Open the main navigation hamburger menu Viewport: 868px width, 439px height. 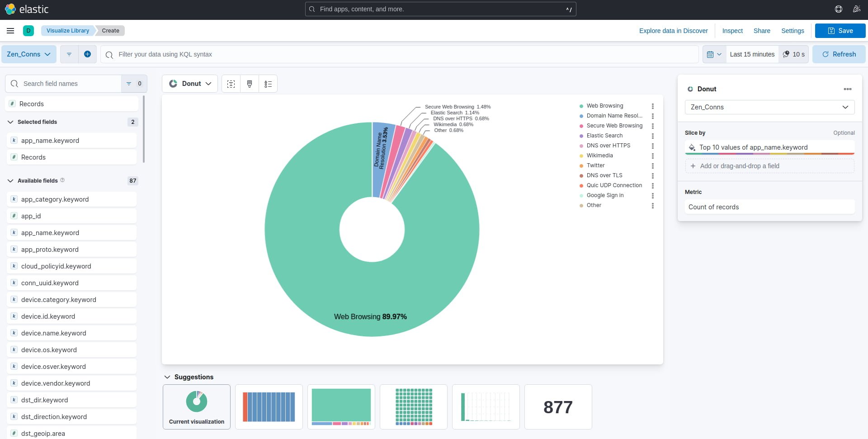[10, 31]
